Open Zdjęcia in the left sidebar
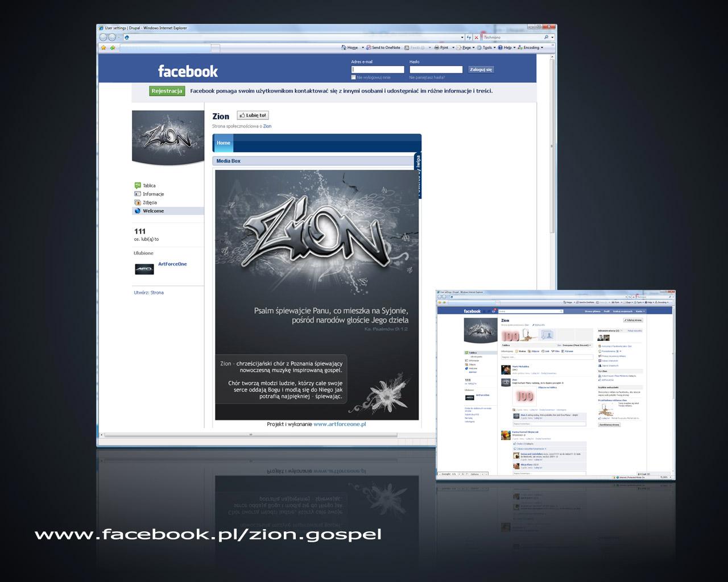Viewport: 728px width, 582px height. (150, 202)
